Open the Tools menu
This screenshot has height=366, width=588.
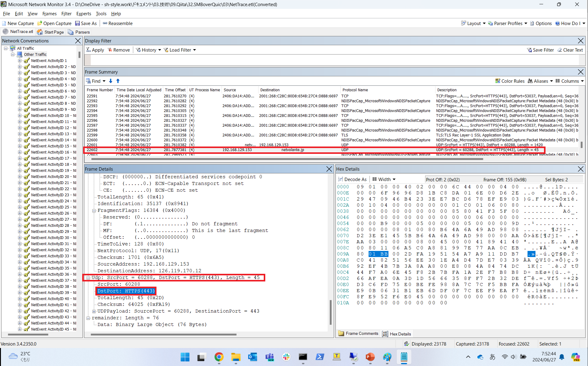[101, 14]
